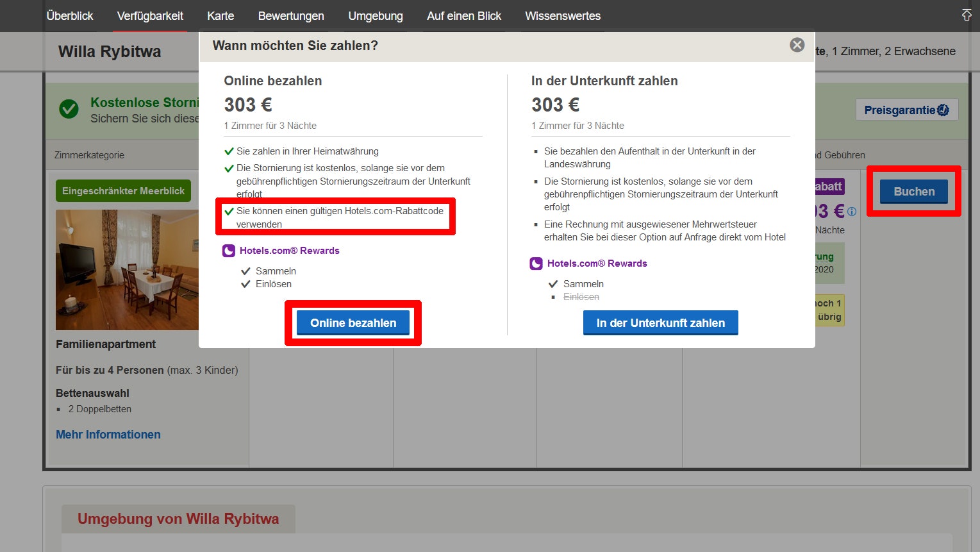
Task: Switch to the Karte tab
Action: pos(220,15)
